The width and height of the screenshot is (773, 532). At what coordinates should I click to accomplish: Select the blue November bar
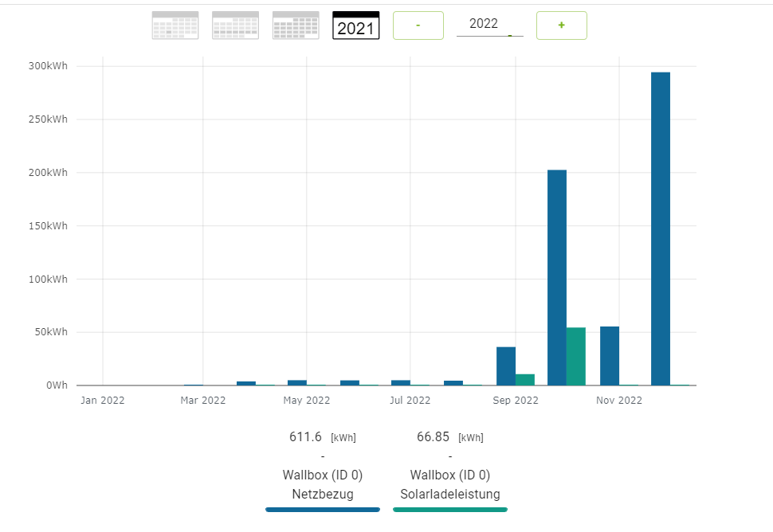click(610, 355)
